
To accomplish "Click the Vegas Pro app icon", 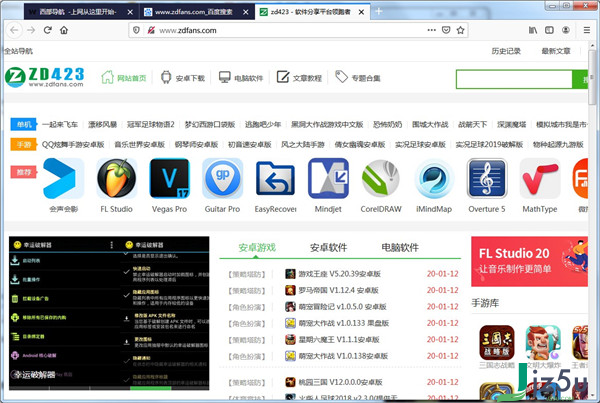I will point(170,178).
